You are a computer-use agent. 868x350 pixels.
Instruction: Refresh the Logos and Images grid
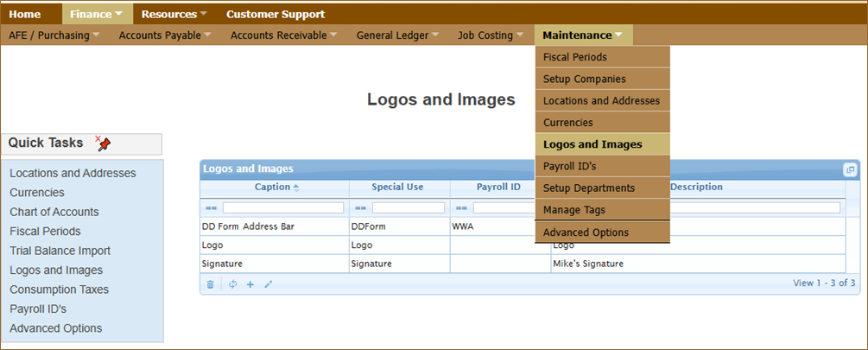233,284
